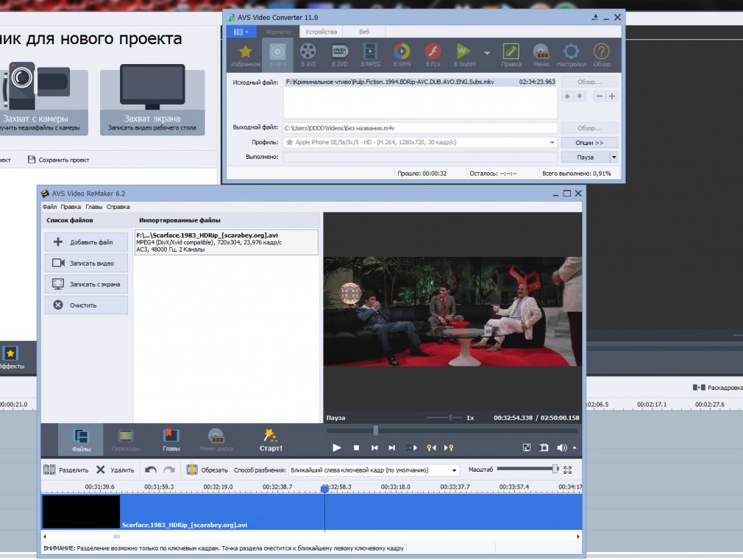
Task: Redo action in ReMaker toolbar
Action: tap(169, 470)
